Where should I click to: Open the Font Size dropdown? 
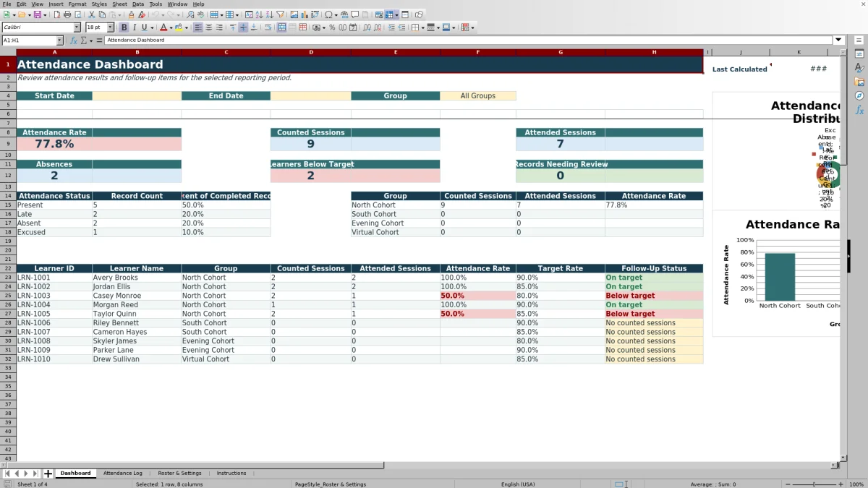pyautogui.click(x=110, y=27)
